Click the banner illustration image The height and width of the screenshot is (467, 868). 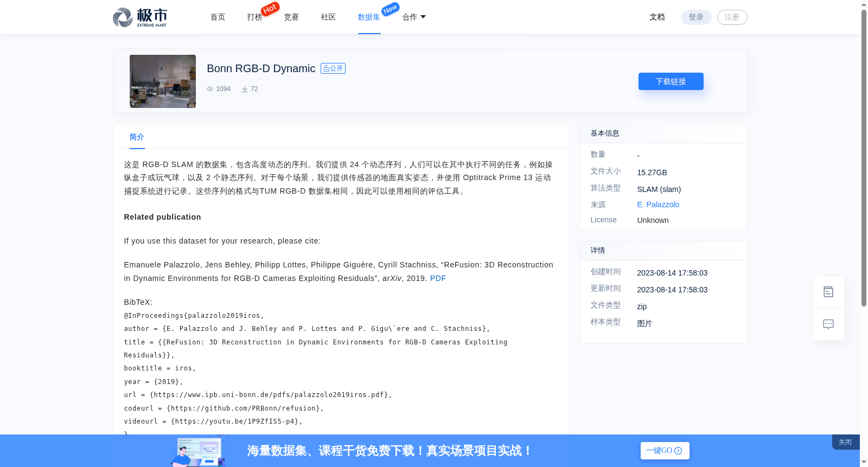tap(199, 451)
